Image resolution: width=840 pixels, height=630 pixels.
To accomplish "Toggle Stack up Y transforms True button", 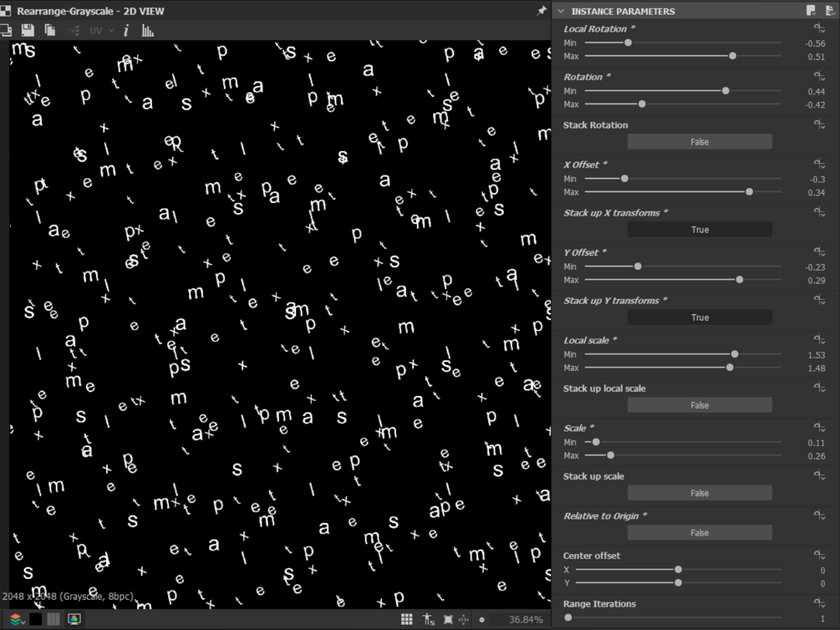I will pos(700,318).
